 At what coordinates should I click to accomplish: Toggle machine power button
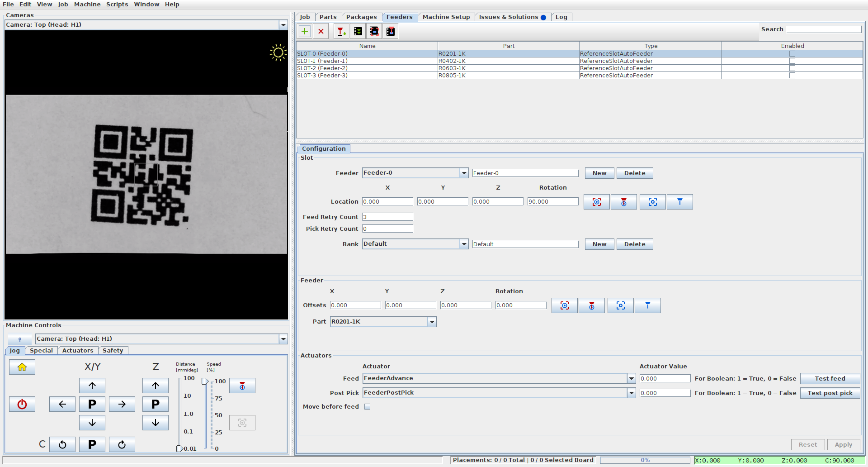[x=22, y=404]
